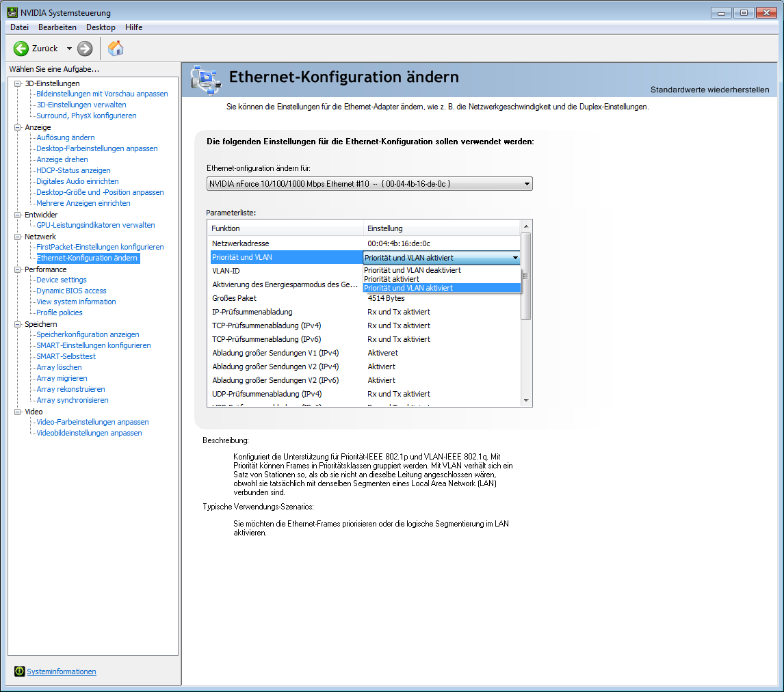784x692 pixels.
Task: Open GPU-Leistungsindikatoren verwalten
Action: click(x=96, y=225)
